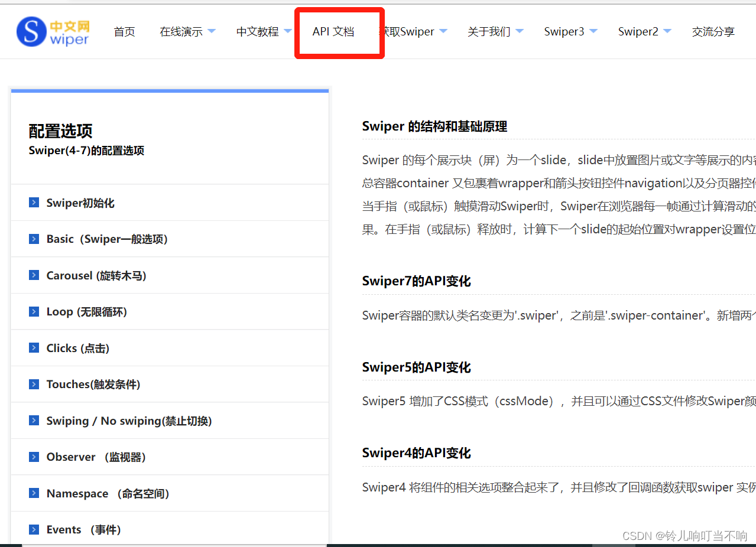756x547 pixels.
Task: Open the API 文档 menu item
Action: coord(333,32)
